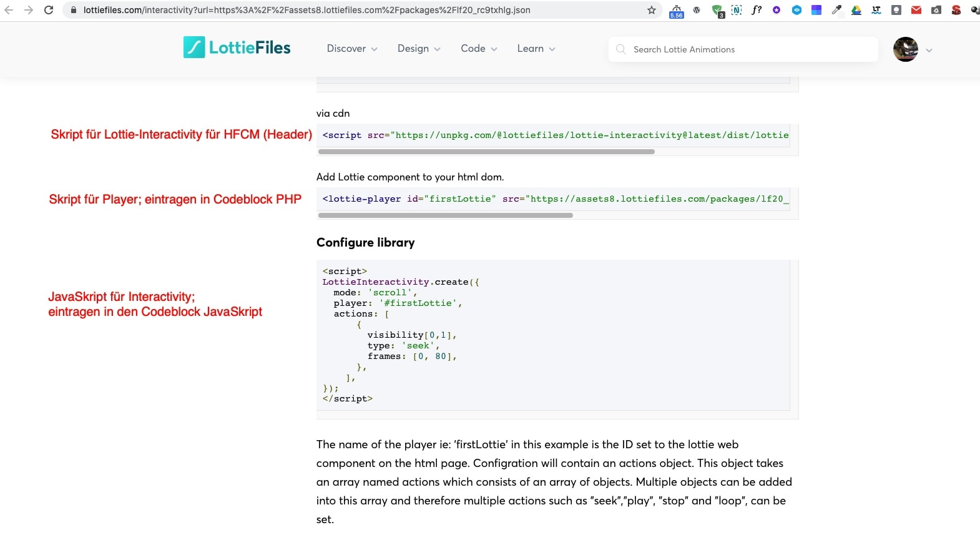This screenshot has height=545, width=980.
Task: Click the LottieFiles logo
Action: (x=237, y=48)
